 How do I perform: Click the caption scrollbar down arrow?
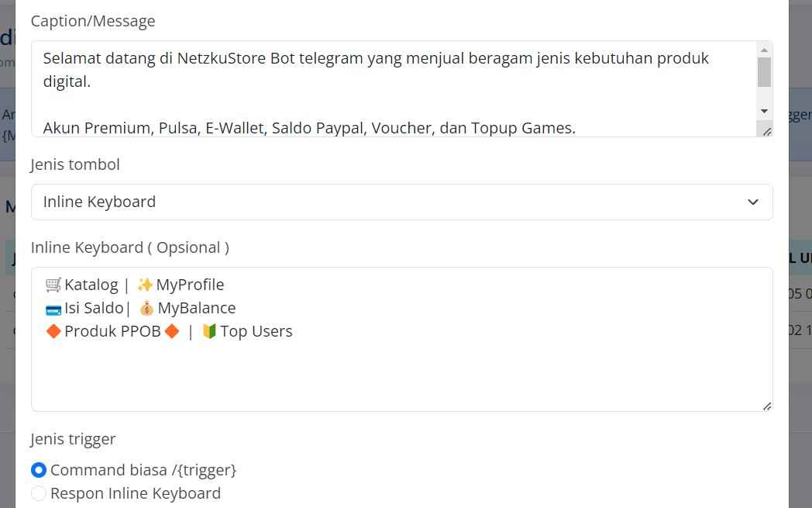tap(765, 112)
